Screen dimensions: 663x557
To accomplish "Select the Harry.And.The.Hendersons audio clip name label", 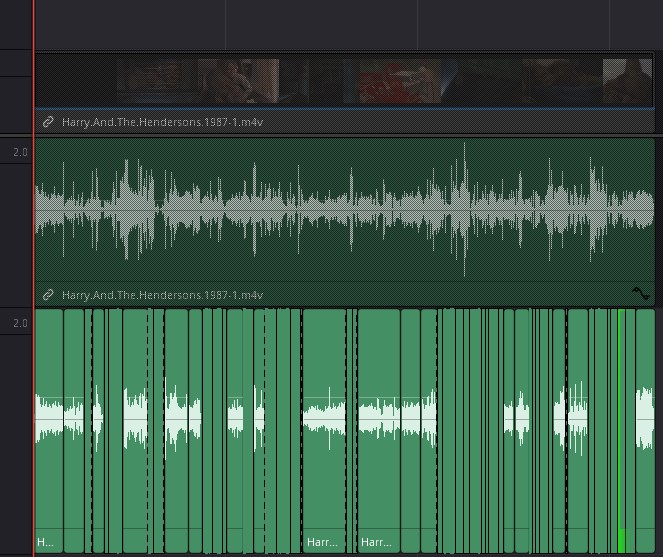I will point(162,295).
